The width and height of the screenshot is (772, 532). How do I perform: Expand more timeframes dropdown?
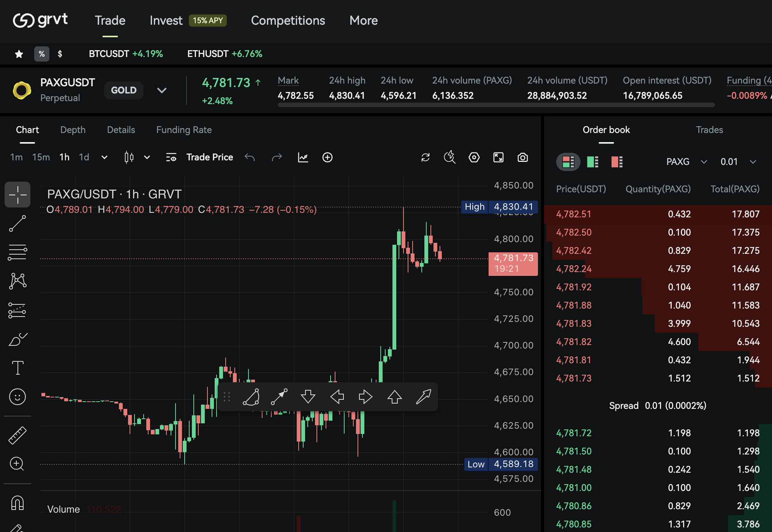104,157
